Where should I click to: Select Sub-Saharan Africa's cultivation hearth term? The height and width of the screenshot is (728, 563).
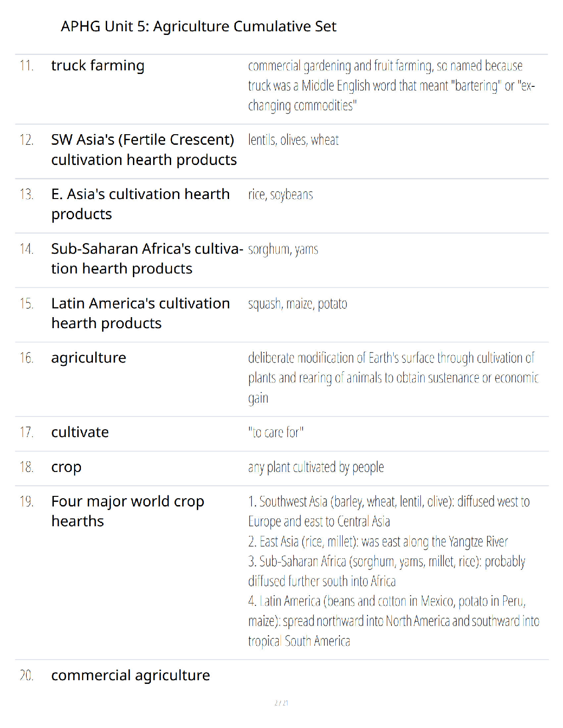[147, 259]
